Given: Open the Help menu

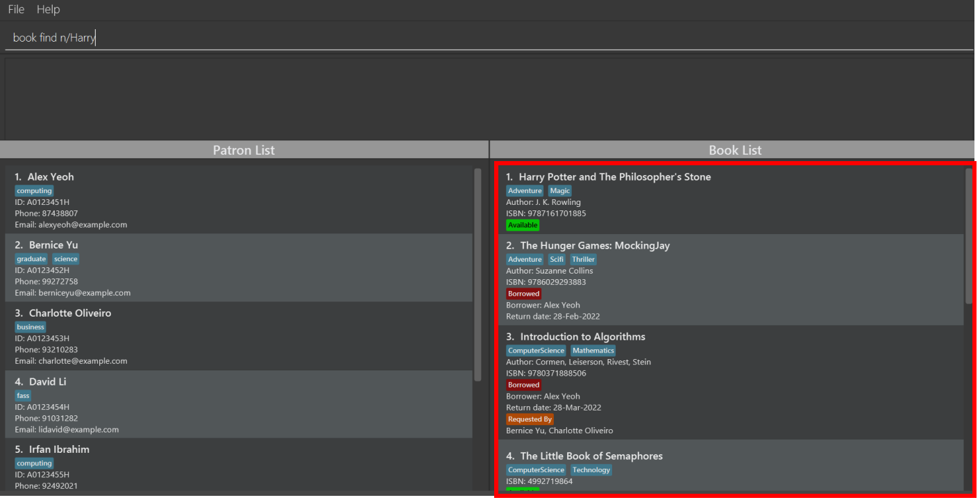Looking at the screenshot, I should pos(48,9).
